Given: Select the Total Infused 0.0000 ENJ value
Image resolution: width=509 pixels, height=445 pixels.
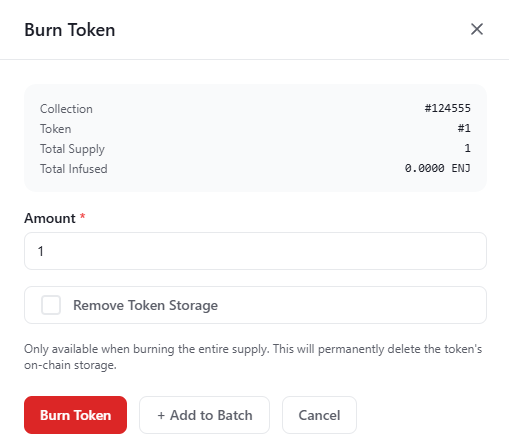Looking at the screenshot, I should (x=438, y=168).
